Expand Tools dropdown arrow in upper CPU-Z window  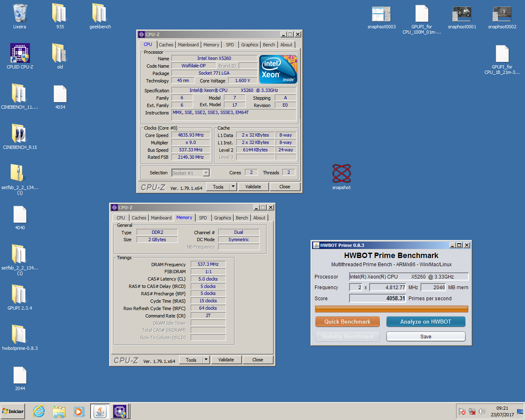coord(233,187)
